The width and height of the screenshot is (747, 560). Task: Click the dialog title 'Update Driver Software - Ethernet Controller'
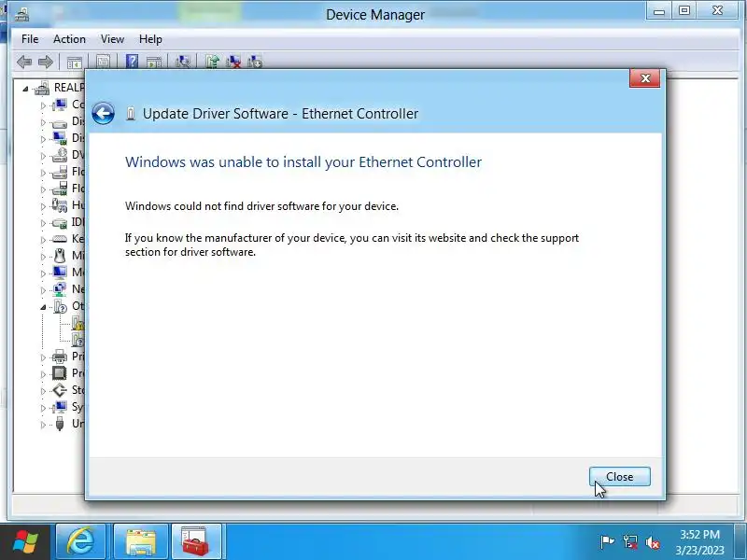pyautogui.click(x=281, y=113)
